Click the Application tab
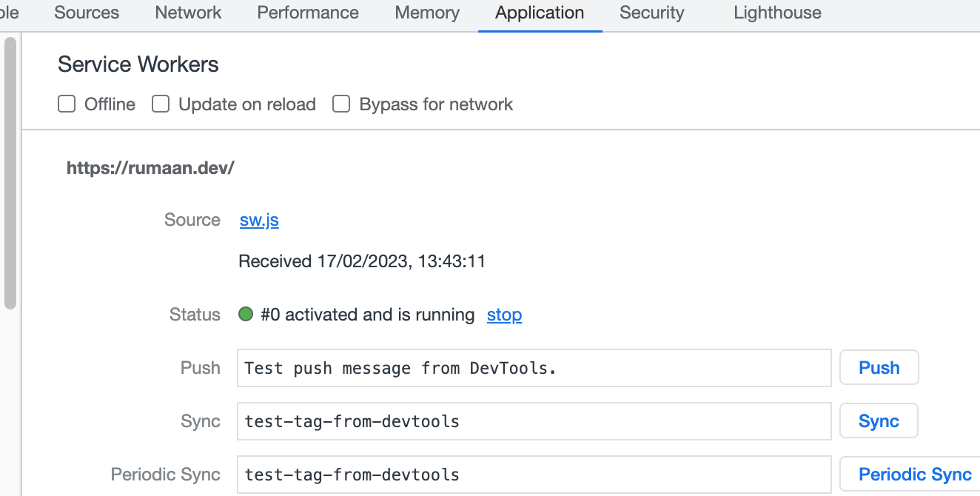The height and width of the screenshot is (496, 980). 540,13
